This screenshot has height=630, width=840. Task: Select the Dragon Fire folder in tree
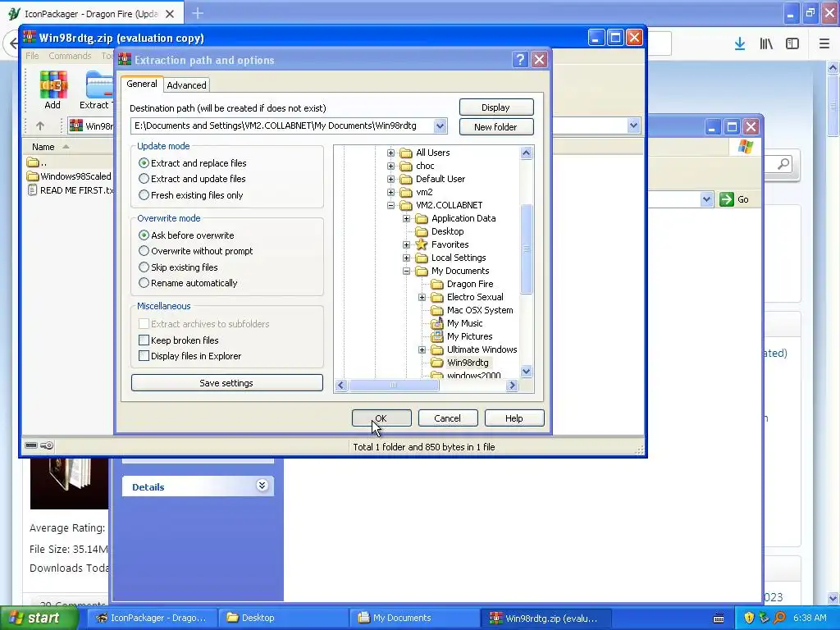pyautogui.click(x=463, y=284)
